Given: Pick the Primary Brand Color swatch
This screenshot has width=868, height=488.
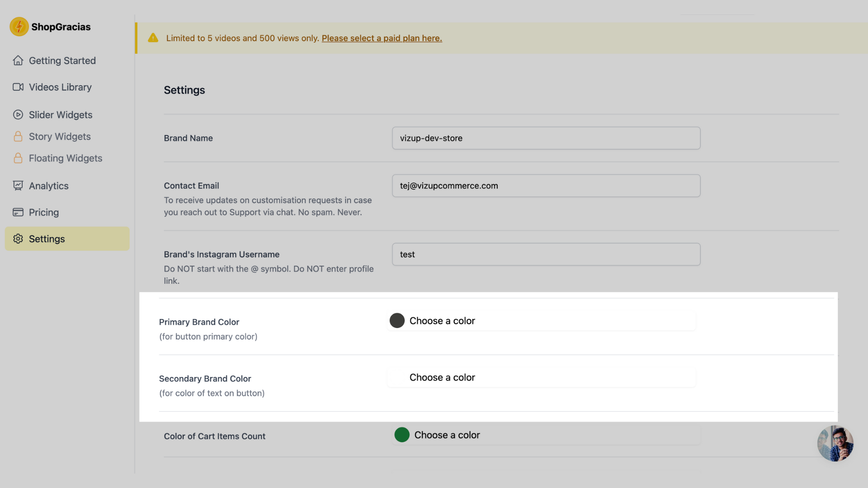Looking at the screenshot, I should (397, 320).
